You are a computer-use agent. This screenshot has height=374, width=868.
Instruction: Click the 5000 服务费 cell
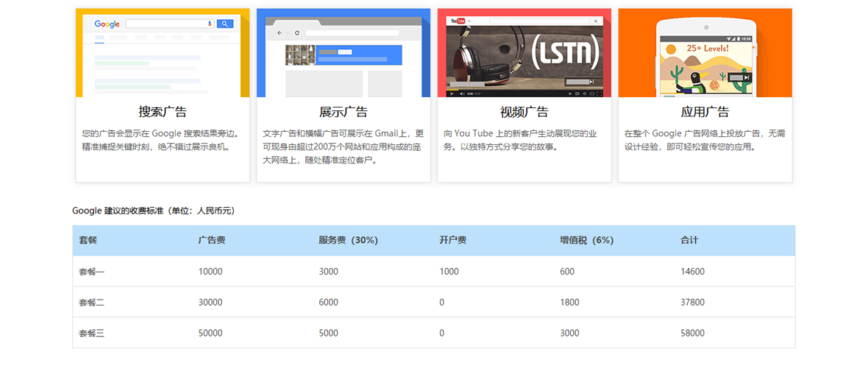coord(329,333)
